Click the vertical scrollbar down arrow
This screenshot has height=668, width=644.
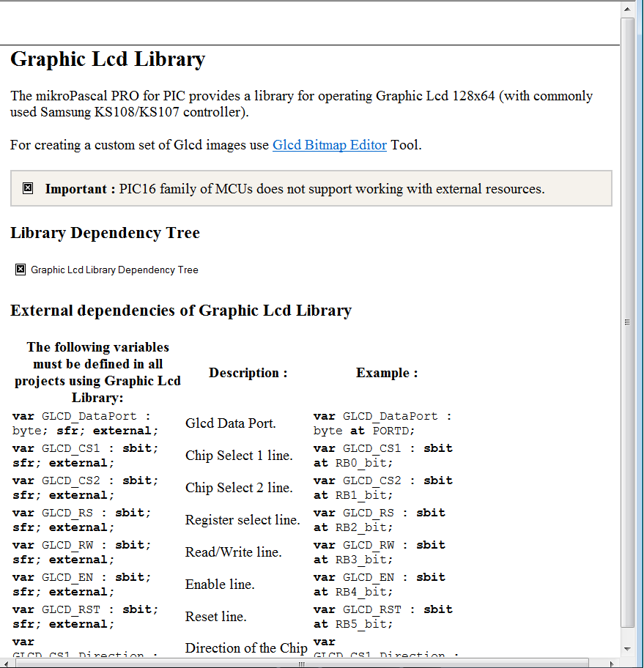tap(627, 649)
